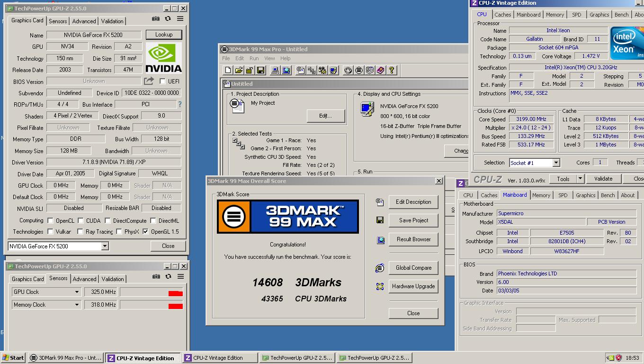
Task: Click yellow question mark toolbar icon
Action: click(392, 70)
